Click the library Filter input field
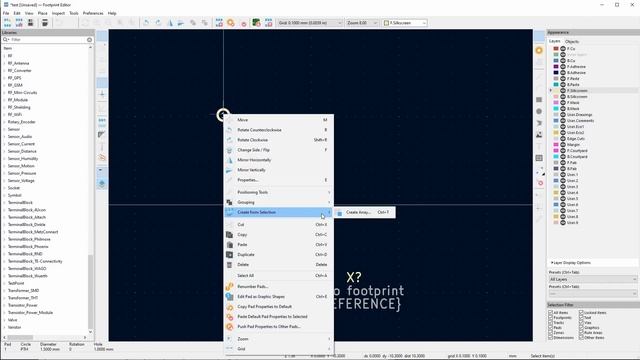Image resolution: width=640 pixels, height=360 pixels. 47,40
